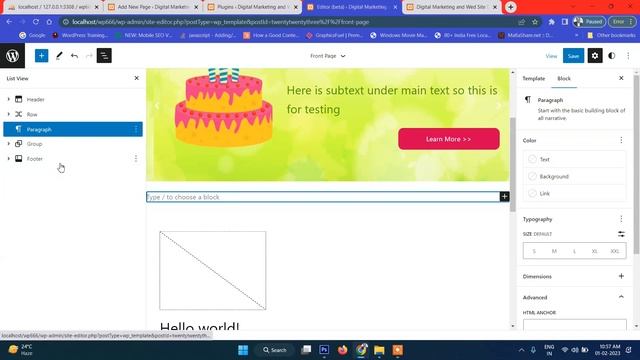Viewport: 640px width, 360px height.
Task: Select the Group block in List View
Action: pos(73,144)
